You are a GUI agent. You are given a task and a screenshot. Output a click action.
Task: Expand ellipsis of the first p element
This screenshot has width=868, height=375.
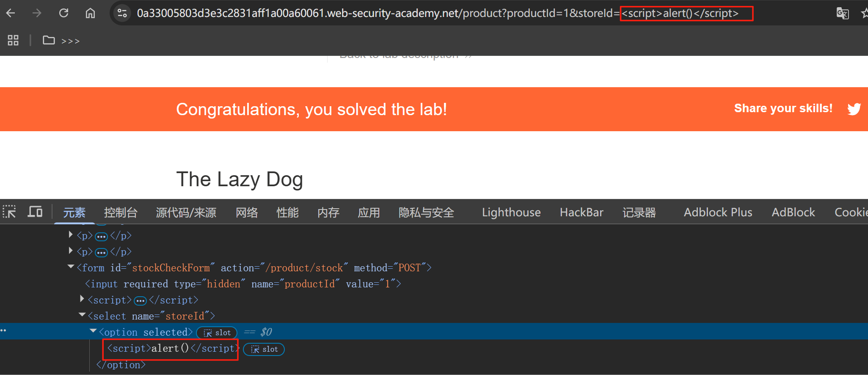[101, 236]
